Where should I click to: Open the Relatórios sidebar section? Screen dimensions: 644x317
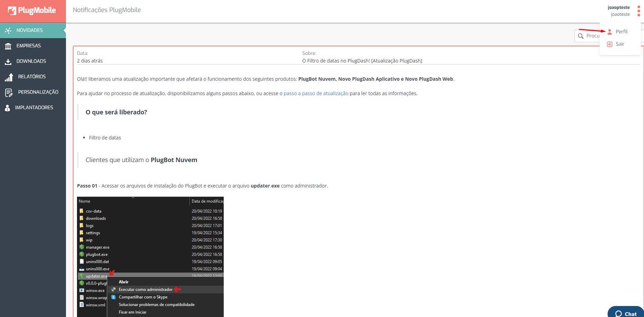point(33,77)
